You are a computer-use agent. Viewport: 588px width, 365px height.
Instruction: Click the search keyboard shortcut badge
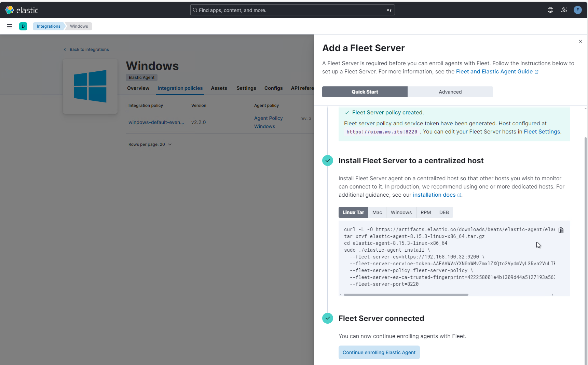pos(389,10)
